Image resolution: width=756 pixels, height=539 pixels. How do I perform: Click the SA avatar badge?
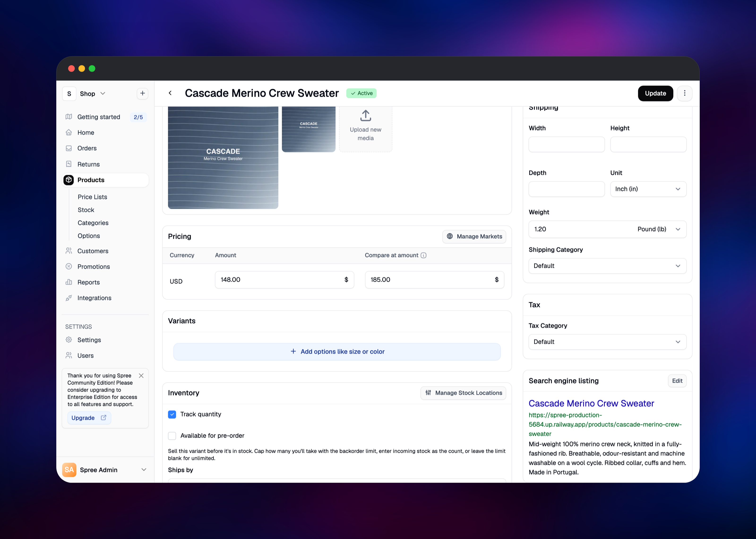click(x=69, y=470)
